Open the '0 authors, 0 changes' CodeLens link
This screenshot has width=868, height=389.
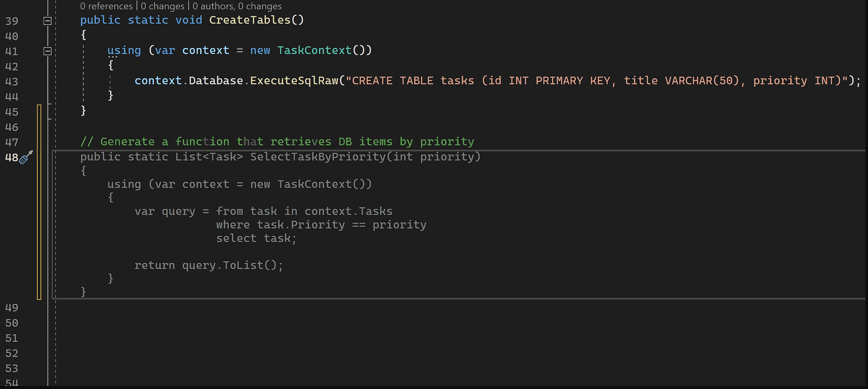click(237, 6)
